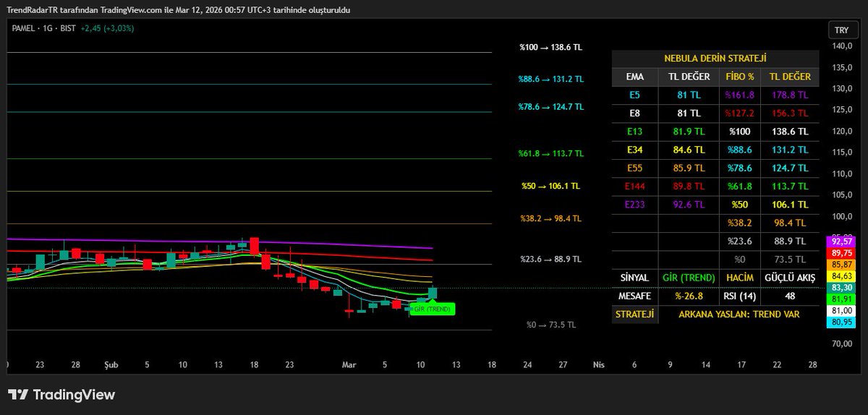868x415 pixels.
Task: Click the MESAFE row label
Action: pos(635,296)
